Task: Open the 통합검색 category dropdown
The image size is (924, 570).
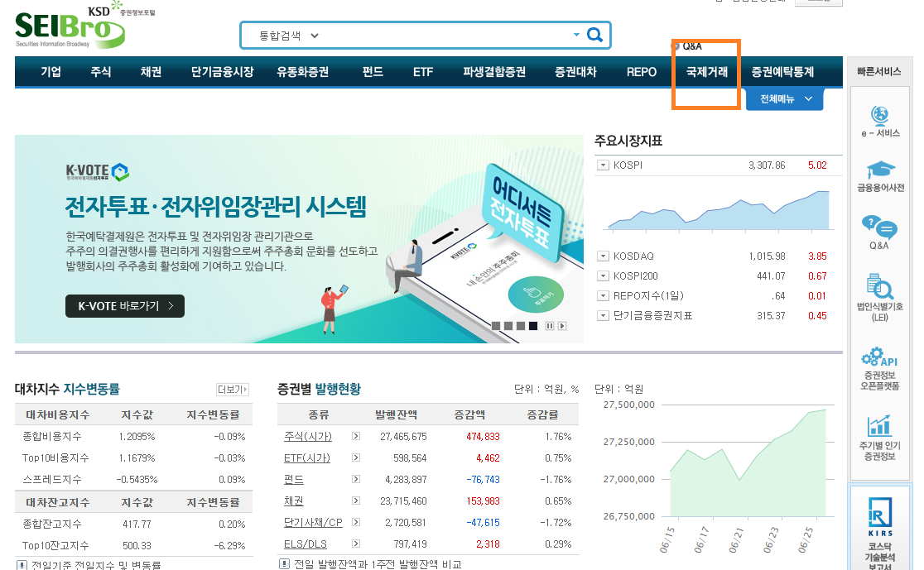Action: click(288, 36)
